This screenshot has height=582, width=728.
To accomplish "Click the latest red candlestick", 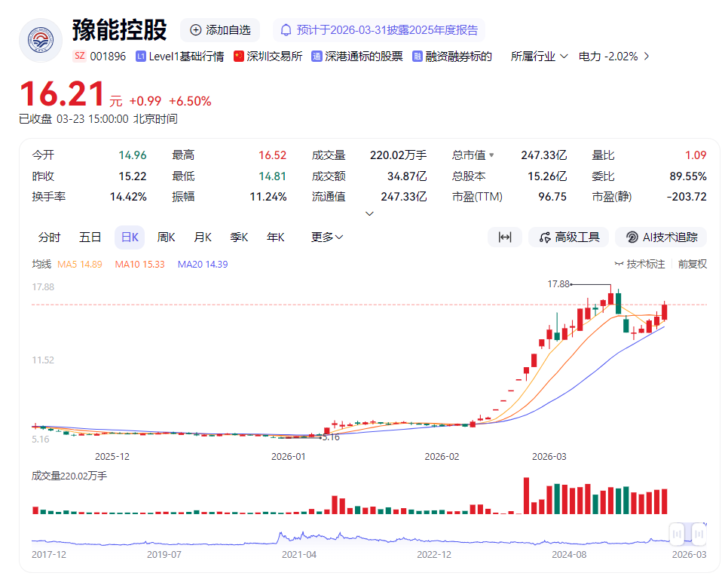I will coord(665,311).
